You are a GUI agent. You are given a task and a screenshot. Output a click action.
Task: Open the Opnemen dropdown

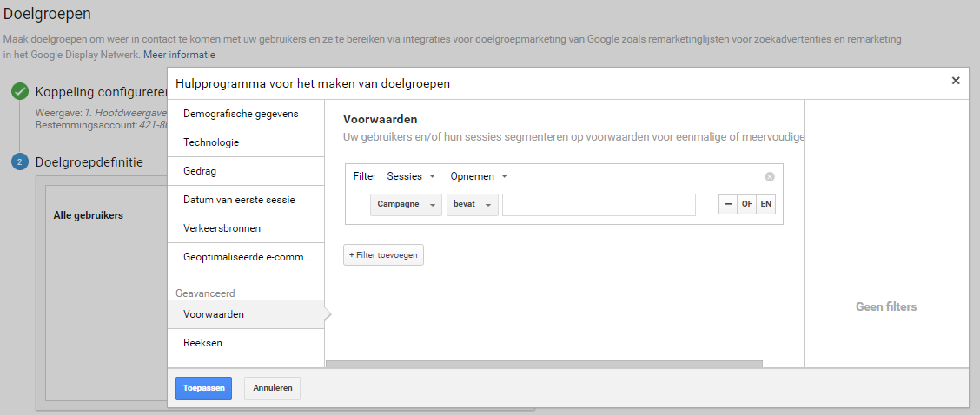click(x=479, y=176)
